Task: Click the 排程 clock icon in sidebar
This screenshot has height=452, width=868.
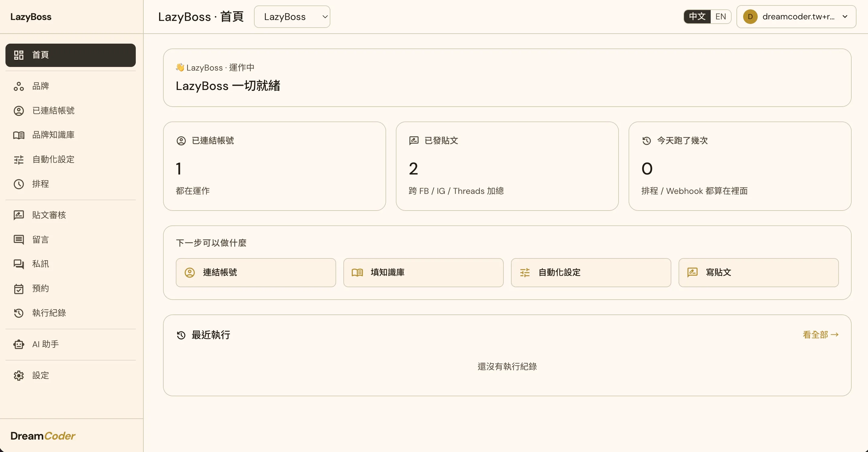Action: tap(18, 184)
